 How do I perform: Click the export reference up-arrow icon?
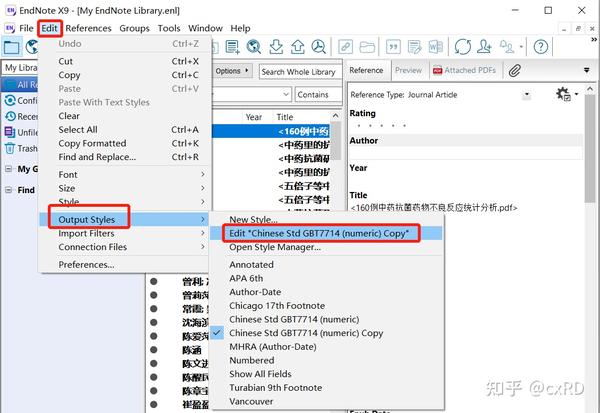point(297,47)
